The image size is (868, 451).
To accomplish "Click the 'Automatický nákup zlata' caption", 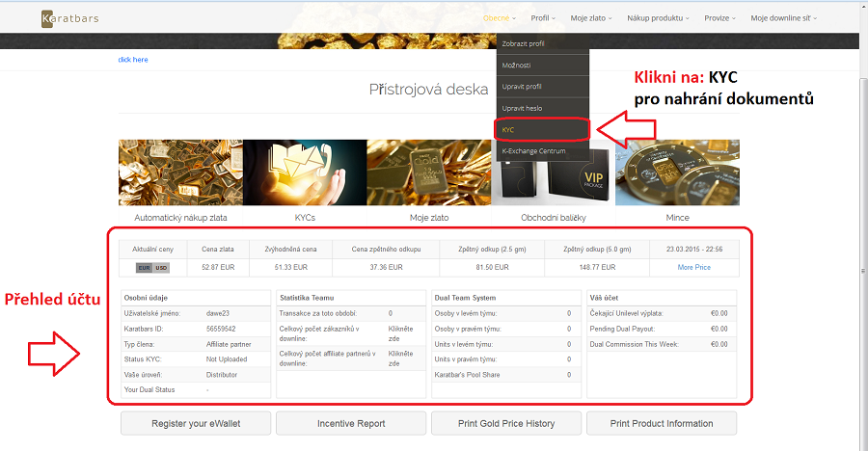I will click(180, 218).
